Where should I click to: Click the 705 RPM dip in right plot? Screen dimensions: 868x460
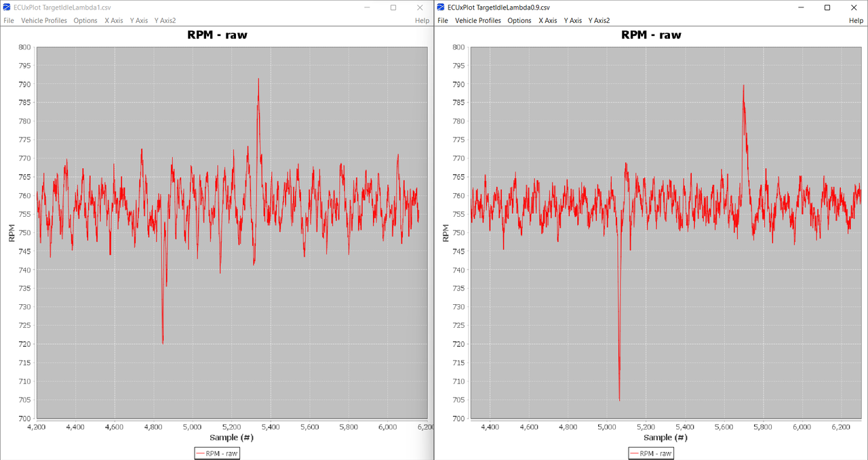pos(619,399)
